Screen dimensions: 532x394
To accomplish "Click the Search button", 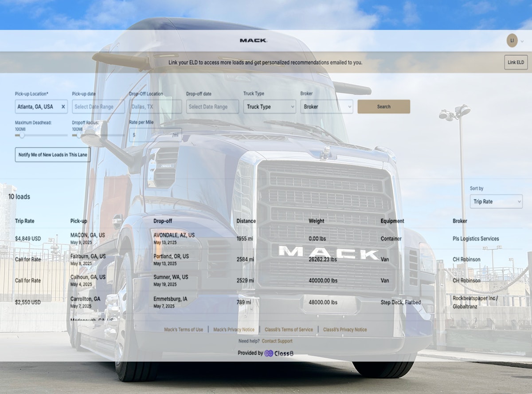I will coord(384,106).
